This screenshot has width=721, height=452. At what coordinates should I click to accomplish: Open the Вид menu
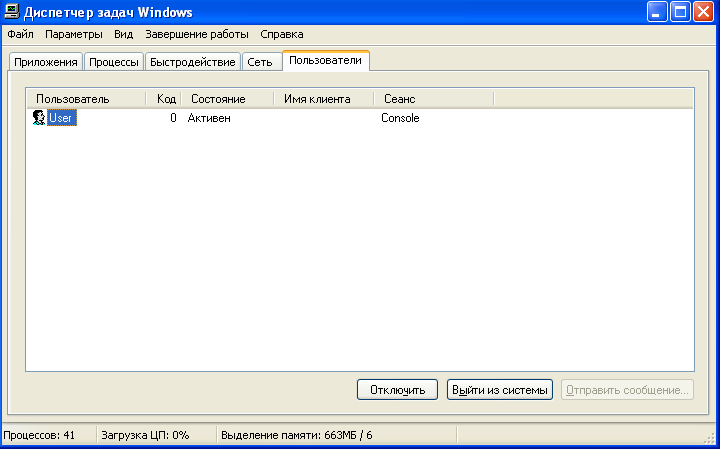coord(123,34)
